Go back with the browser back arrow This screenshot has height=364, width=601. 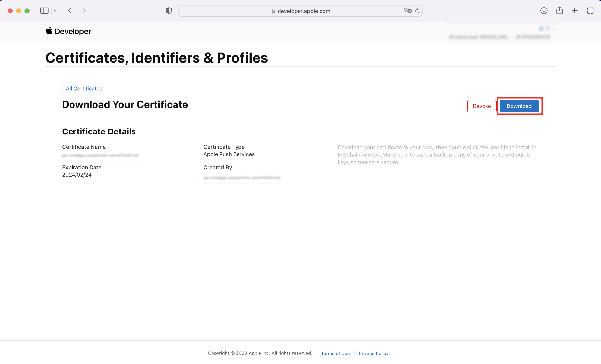(x=70, y=11)
